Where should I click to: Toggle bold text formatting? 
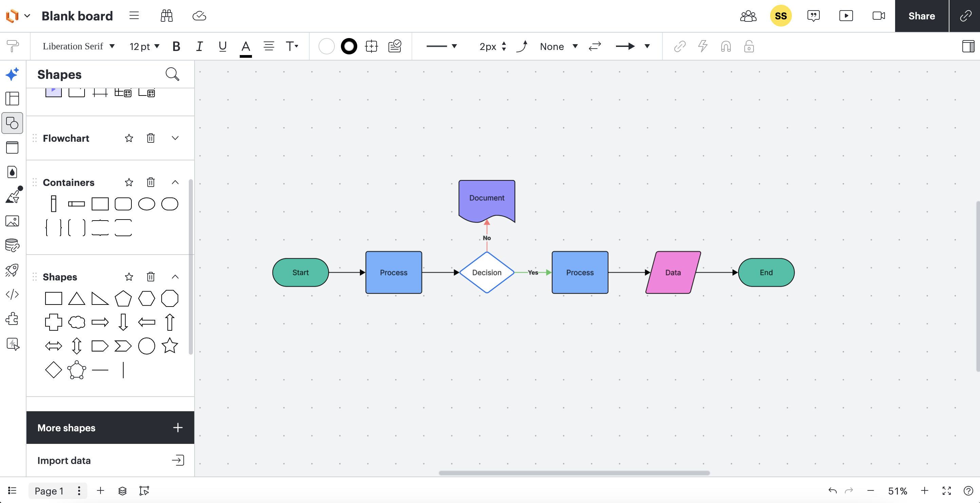pos(176,46)
